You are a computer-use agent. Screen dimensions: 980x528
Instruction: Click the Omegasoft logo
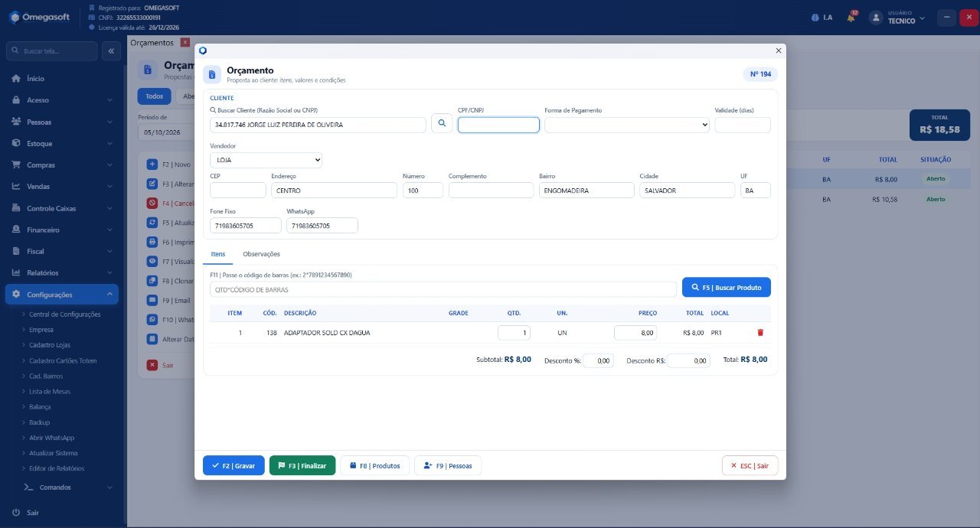coord(39,17)
